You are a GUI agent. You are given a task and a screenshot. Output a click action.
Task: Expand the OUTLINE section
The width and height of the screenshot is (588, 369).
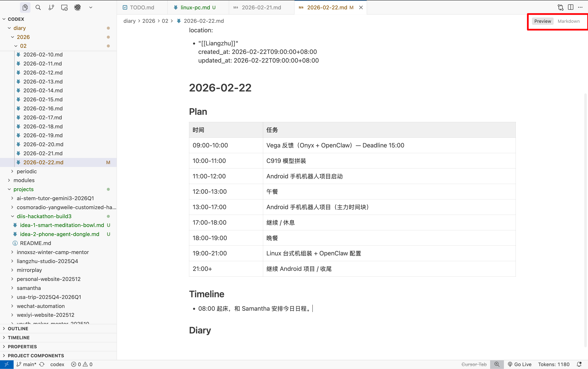point(18,329)
